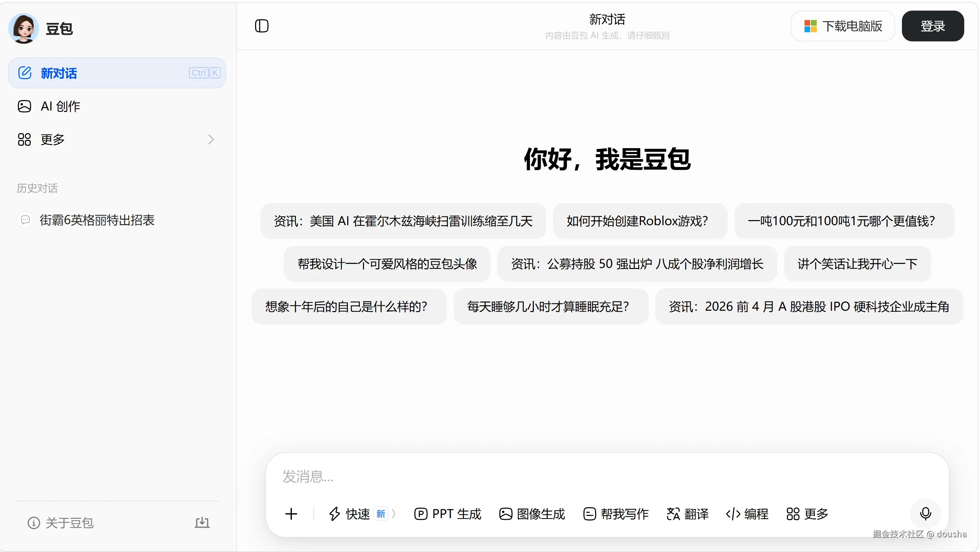Choose PPT 生成 tool
This screenshot has width=980, height=552.
pos(448,514)
